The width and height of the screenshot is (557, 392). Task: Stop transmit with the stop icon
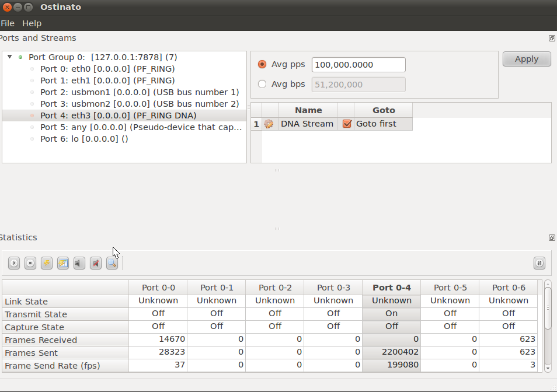(x=30, y=263)
